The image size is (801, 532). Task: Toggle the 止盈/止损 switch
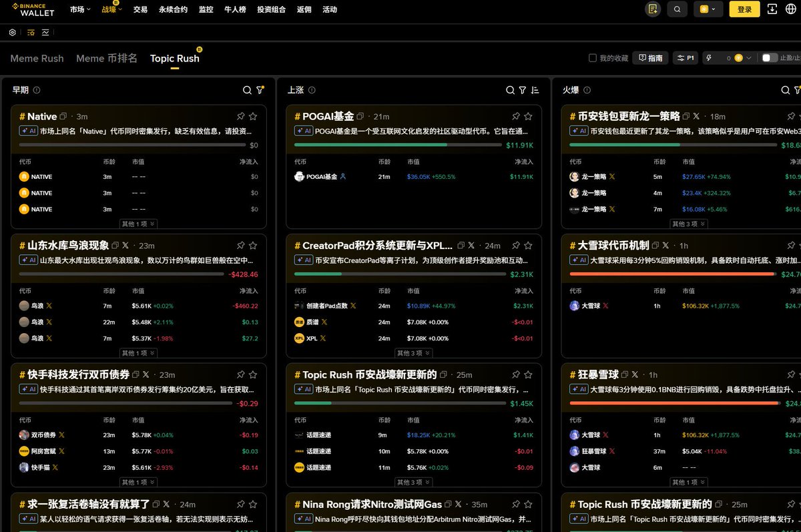pos(770,58)
